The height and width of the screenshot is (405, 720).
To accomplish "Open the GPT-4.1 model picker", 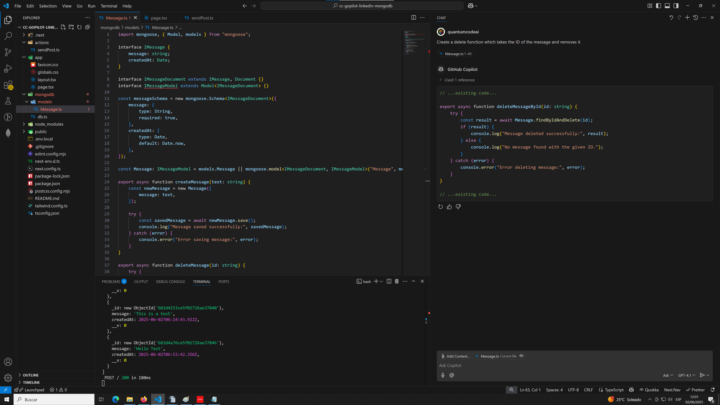I will click(x=686, y=375).
